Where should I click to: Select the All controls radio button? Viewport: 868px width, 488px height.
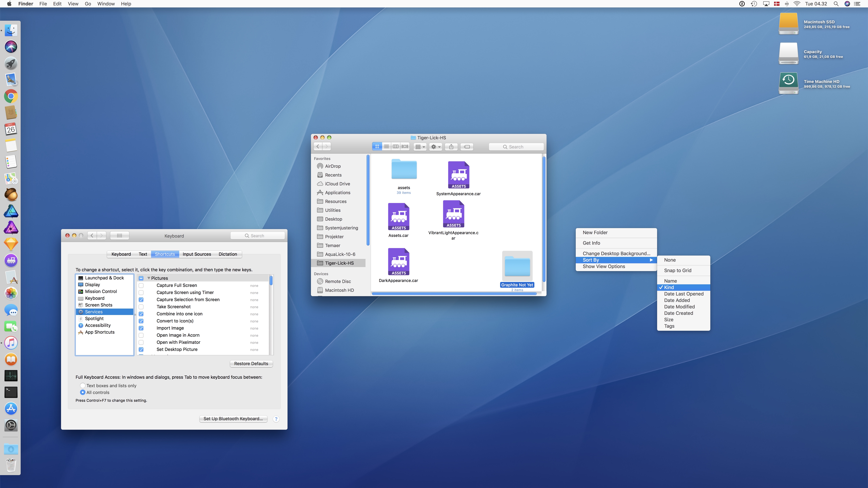pos(83,392)
